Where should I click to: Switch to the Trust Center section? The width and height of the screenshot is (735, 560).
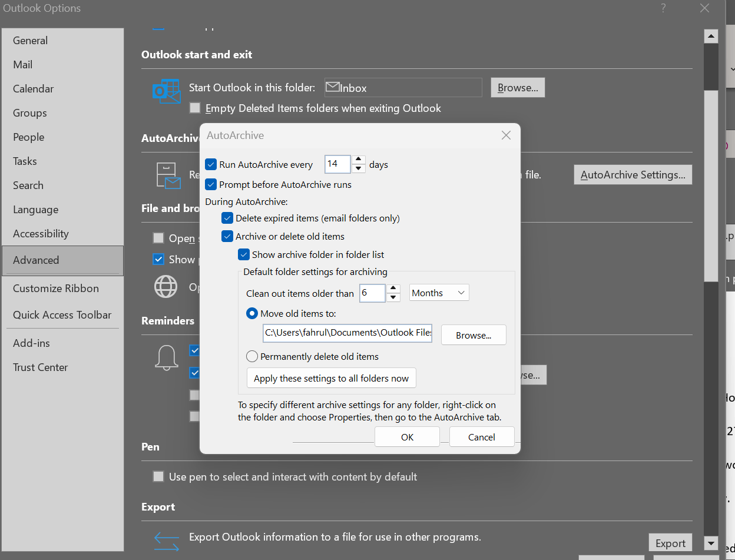[x=40, y=367]
